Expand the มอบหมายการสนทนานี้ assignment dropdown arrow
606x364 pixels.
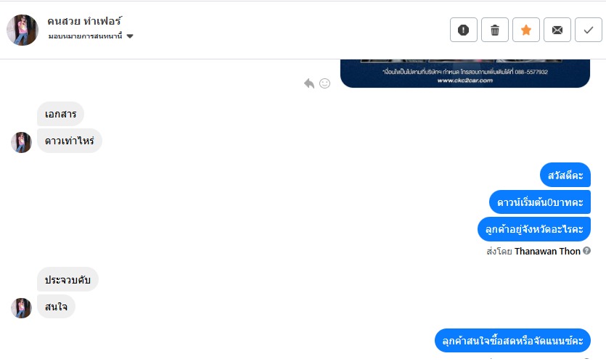tap(130, 36)
